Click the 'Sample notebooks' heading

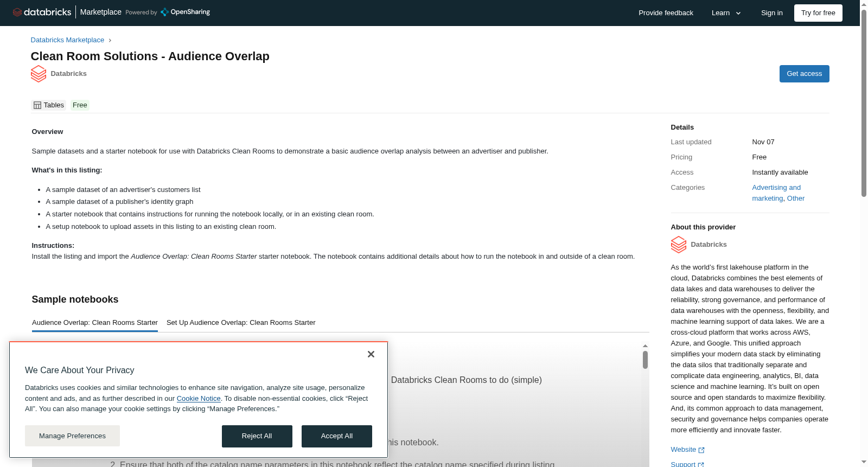pos(75,299)
